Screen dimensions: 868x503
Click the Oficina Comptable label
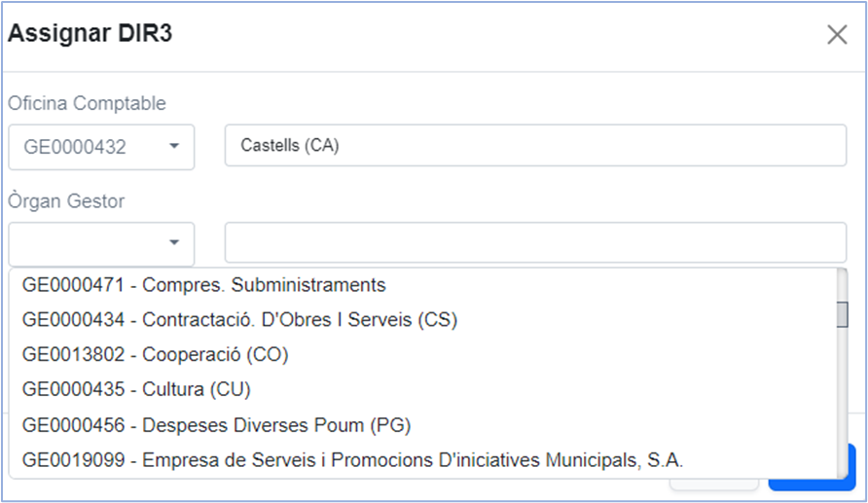pyautogui.click(x=87, y=103)
